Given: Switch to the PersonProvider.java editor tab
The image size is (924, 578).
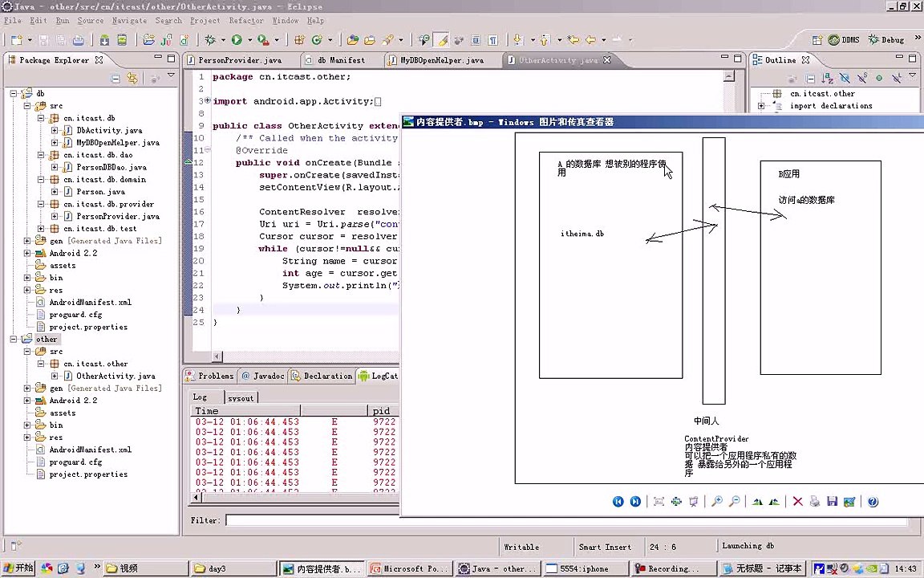Looking at the screenshot, I should coord(239,60).
